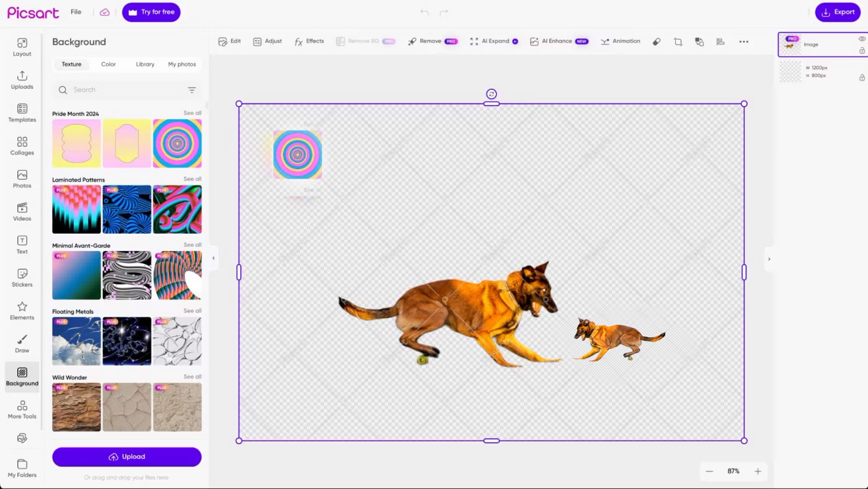Collapse the left Background panel
The image size is (868, 489).
coord(213,258)
